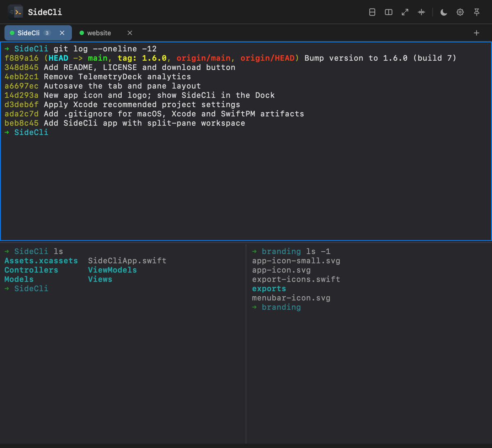
Task: Click app-icon-small.svg in the branding listing
Action: click(296, 261)
